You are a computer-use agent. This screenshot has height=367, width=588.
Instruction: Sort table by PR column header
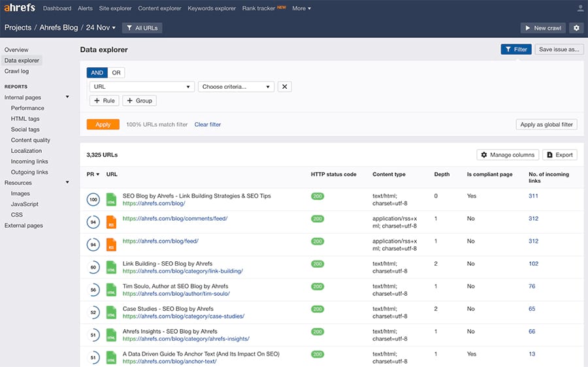93,174
